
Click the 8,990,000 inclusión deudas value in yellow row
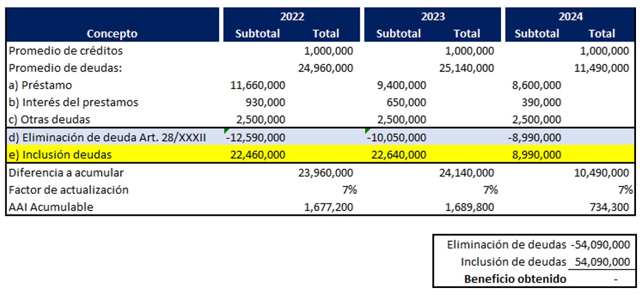[x=537, y=154]
